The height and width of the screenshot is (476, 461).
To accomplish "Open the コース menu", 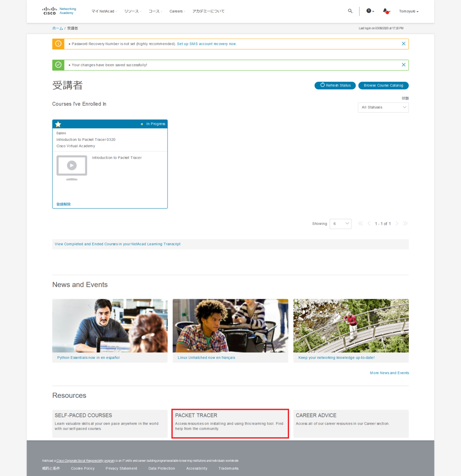I will (x=155, y=11).
